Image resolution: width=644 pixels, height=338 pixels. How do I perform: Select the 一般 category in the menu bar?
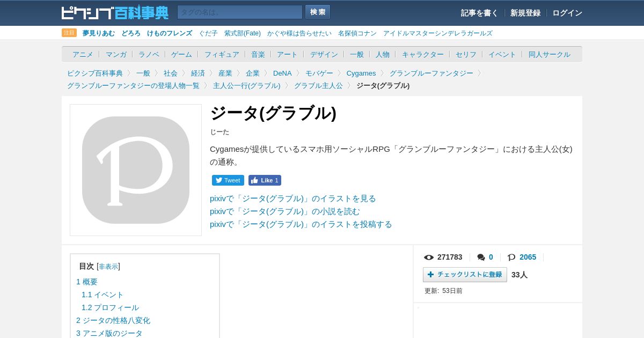pos(357,54)
